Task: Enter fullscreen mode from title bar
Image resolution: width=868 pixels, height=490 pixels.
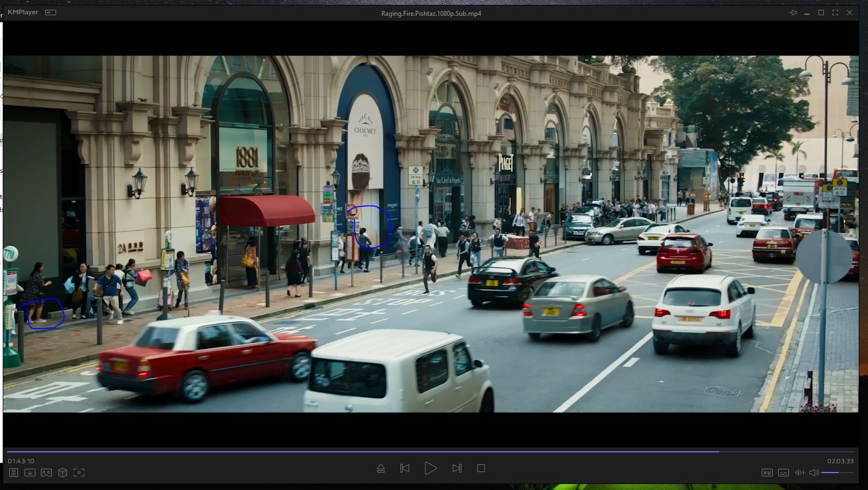Action: coord(835,13)
